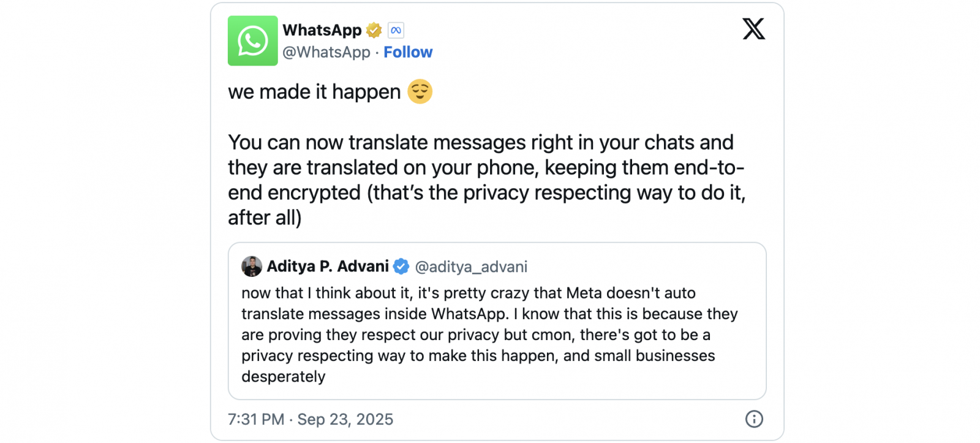Follow the WhatsApp account
The image size is (980, 443).
click(x=408, y=53)
